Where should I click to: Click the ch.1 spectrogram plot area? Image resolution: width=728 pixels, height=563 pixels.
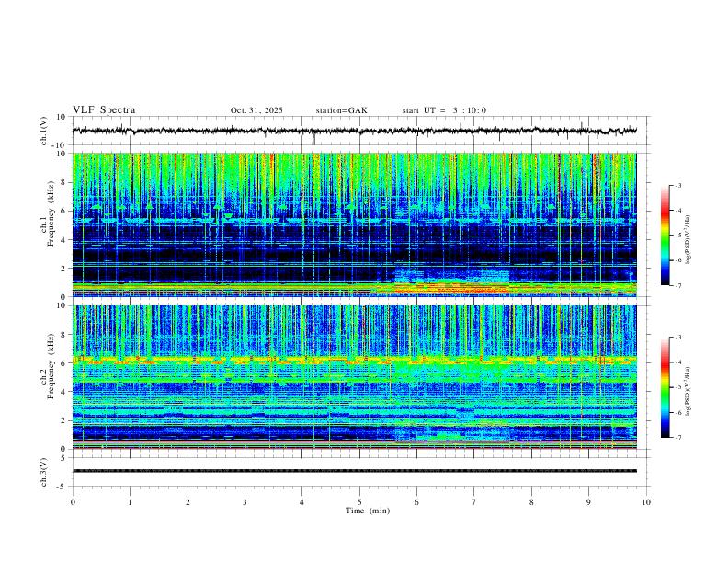354,224
